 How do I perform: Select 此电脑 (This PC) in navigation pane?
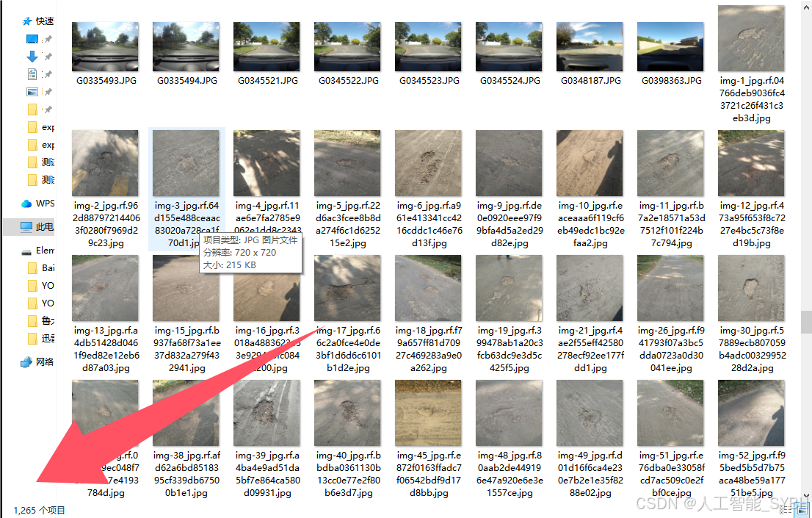[x=30, y=227]
